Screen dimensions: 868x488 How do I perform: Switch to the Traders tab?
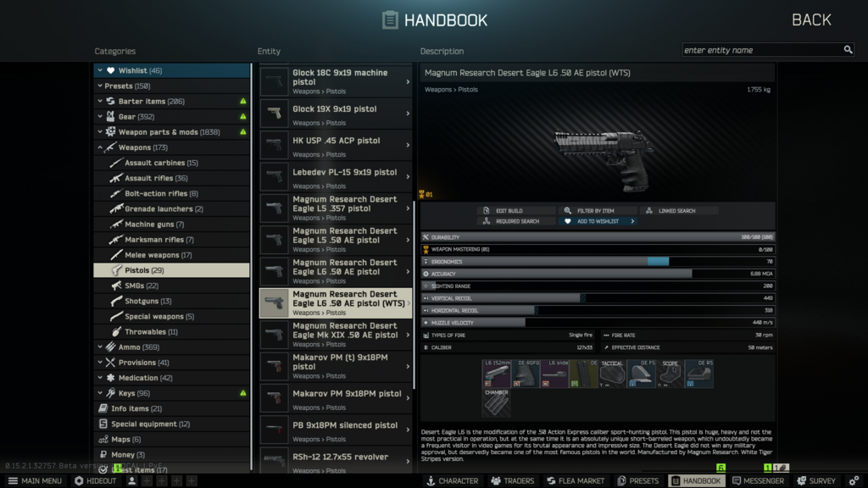512,480
